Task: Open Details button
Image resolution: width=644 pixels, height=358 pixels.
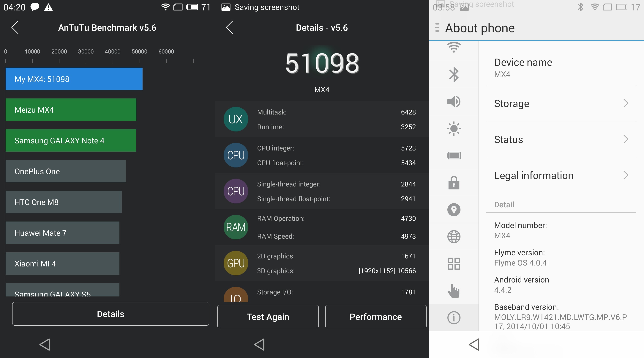Action: tap(111, 314)
